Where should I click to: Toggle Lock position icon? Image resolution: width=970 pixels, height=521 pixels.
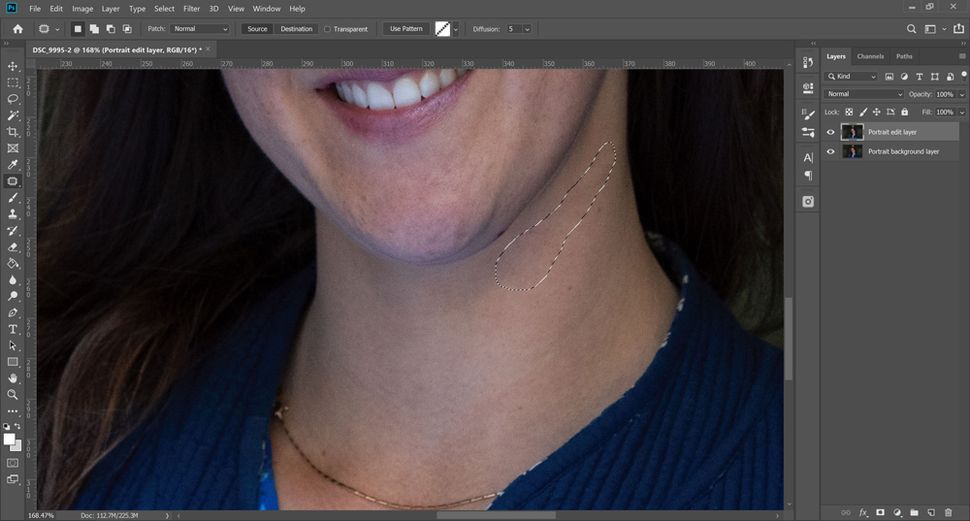(x=877, y=112)
